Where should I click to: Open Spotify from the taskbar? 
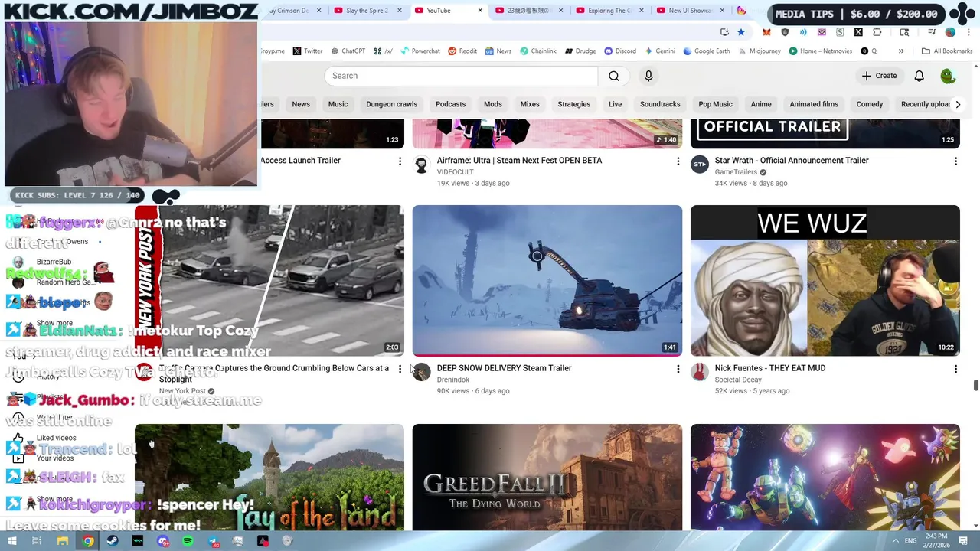click(188, 541)
